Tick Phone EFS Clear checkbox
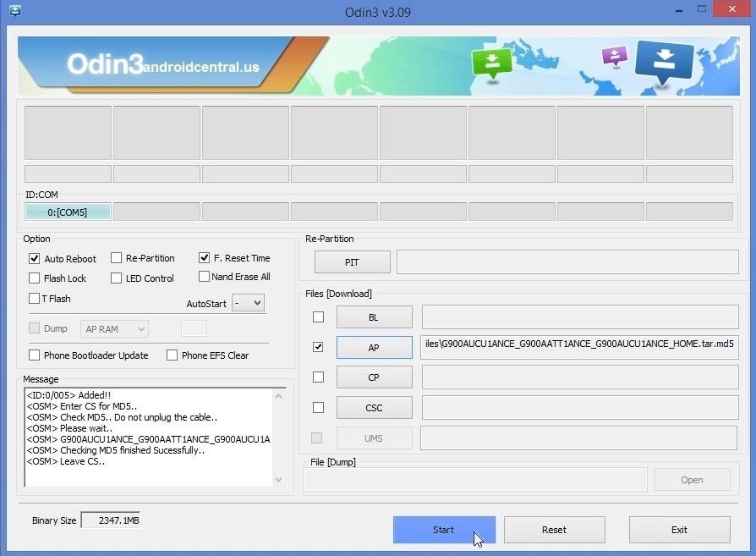756x556 pixels. tap(173, 355)
